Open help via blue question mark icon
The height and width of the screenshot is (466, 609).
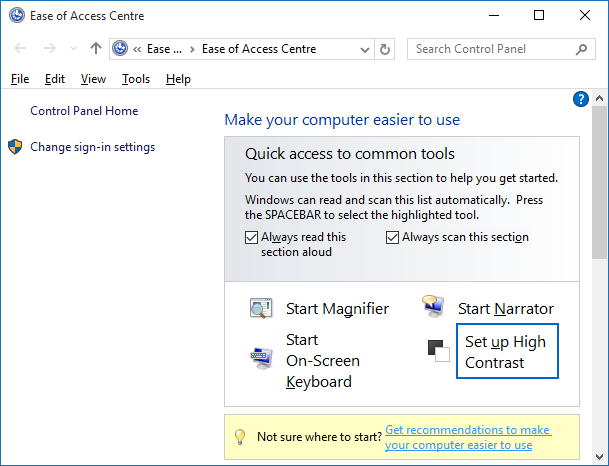point(580,99)
